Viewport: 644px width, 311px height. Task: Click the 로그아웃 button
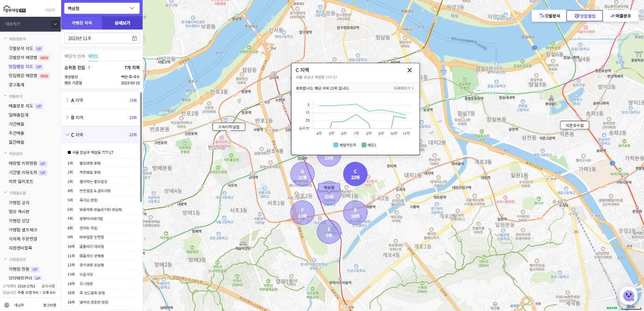(50, 305)
